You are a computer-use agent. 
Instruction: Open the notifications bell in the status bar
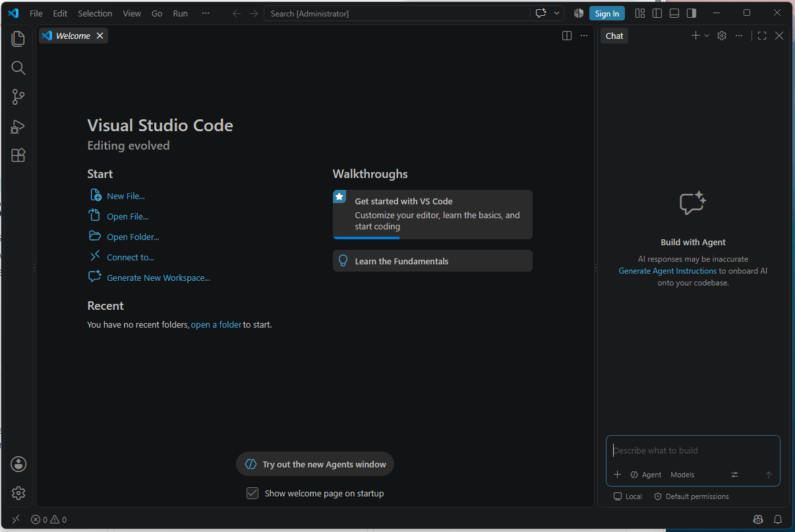pyautogui.click(x=778, y=519)
